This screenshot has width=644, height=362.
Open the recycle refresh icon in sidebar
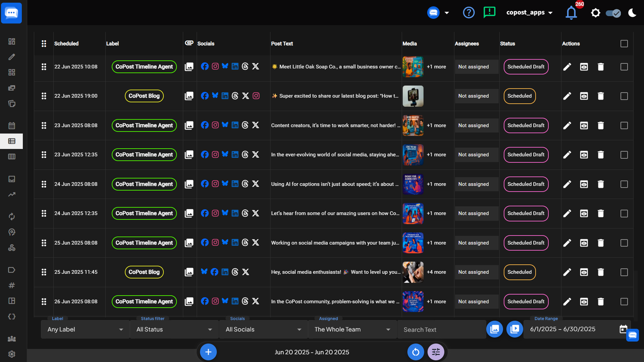(12, 217)
